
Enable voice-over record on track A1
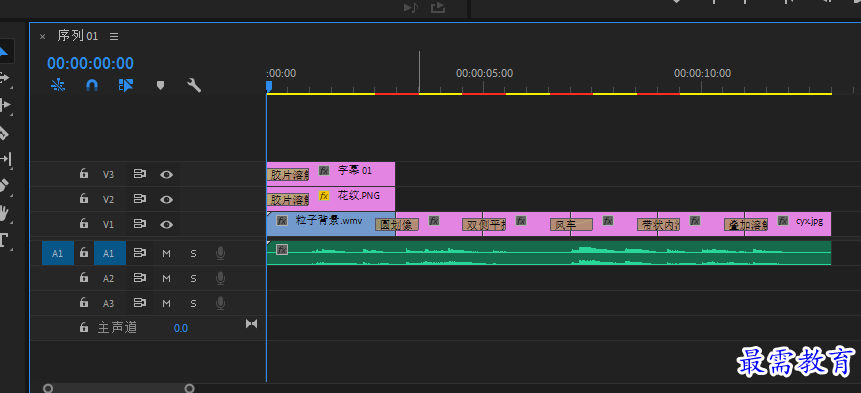[220, 253]
